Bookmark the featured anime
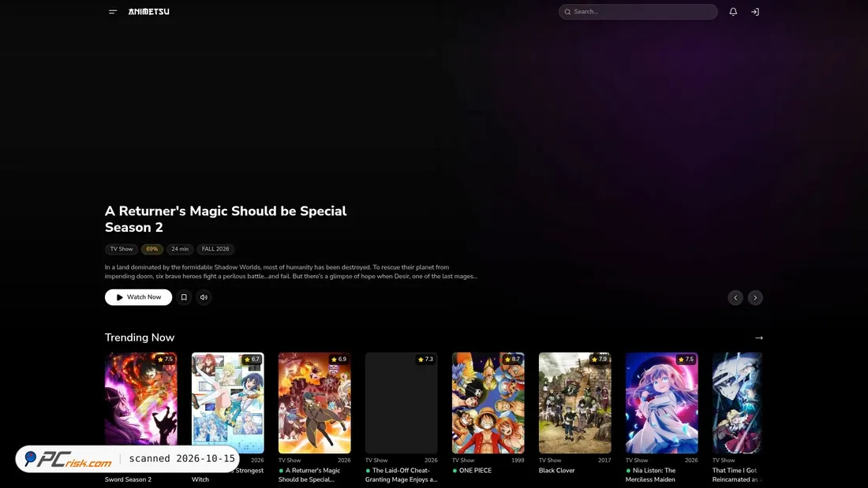The image size is (868, 488). 184,297
